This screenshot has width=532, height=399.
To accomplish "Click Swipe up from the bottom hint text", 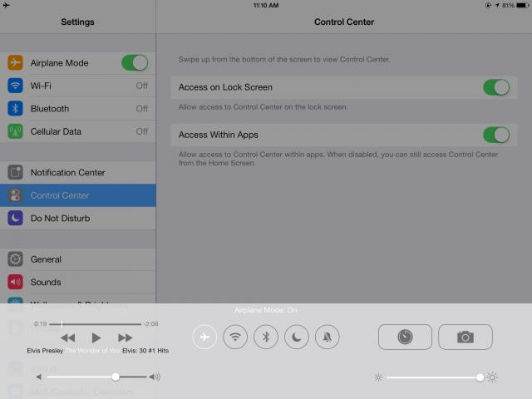I will click(284, 59).
